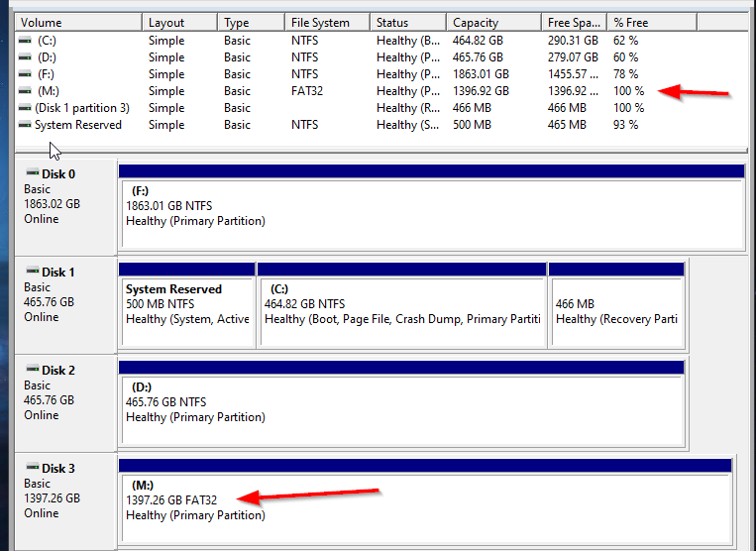This screenshot has height=551, width=756.
Task: Click the FAT32 file system cell
Action: point(307,91)
